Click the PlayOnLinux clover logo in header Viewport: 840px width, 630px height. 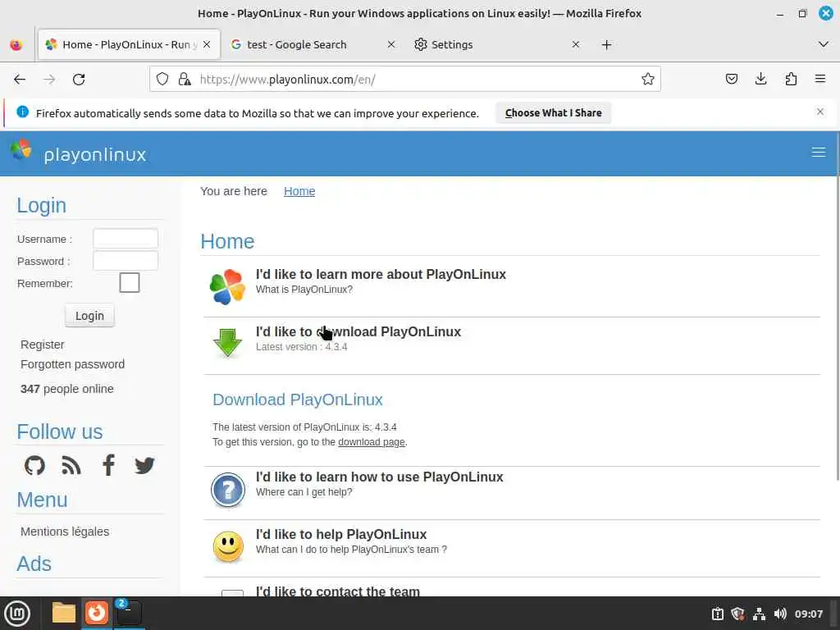coord(21,150)
